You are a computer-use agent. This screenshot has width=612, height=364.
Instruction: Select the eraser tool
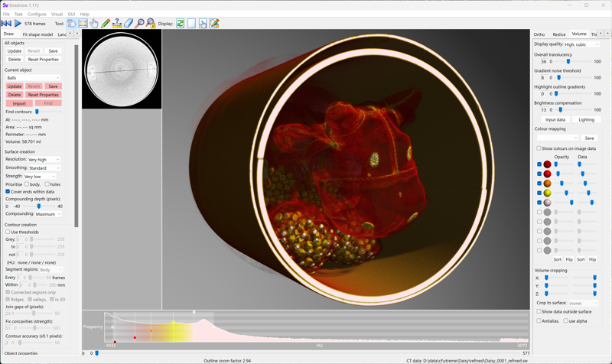129,24
